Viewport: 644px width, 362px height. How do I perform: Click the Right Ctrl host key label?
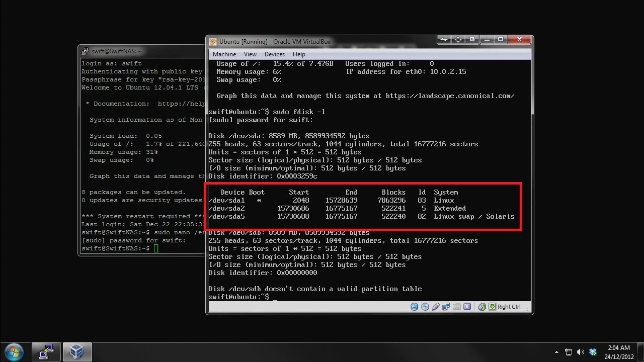coord(509,307)
